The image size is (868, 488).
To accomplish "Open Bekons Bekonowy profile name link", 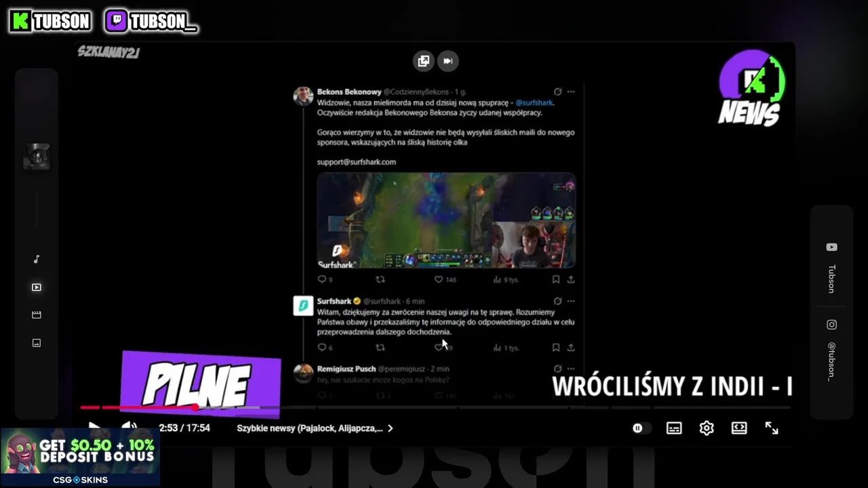I will [x=349, y=91].
